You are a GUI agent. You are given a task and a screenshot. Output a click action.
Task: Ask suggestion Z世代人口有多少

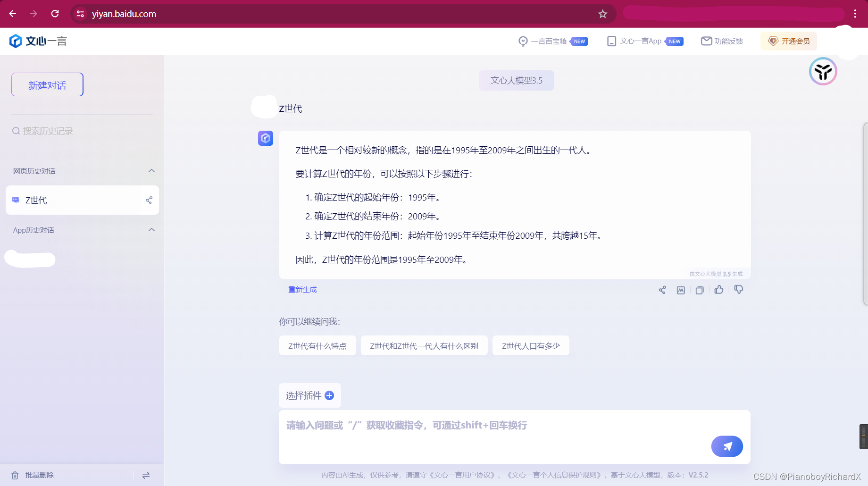[531, 346]
